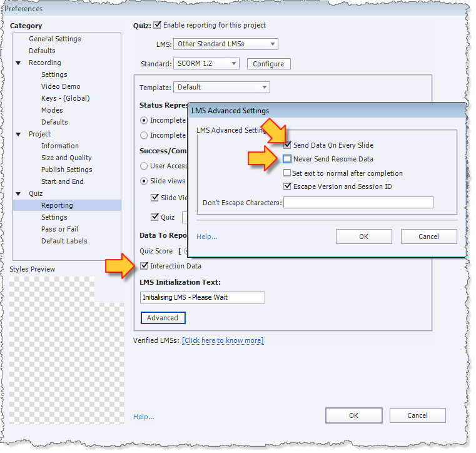Click Cancel in LMS Advanced Settings dialog
The image size is (476, 453).
pos(428,237)
